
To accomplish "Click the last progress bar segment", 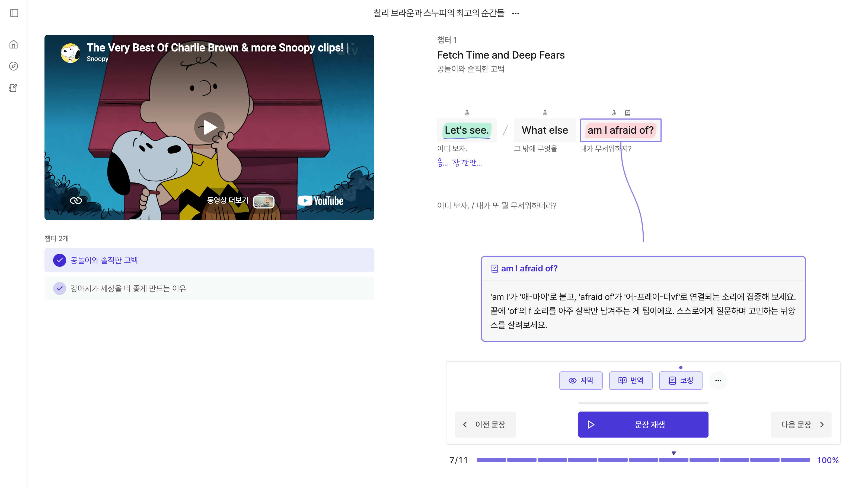I will (x=795, y=460).
